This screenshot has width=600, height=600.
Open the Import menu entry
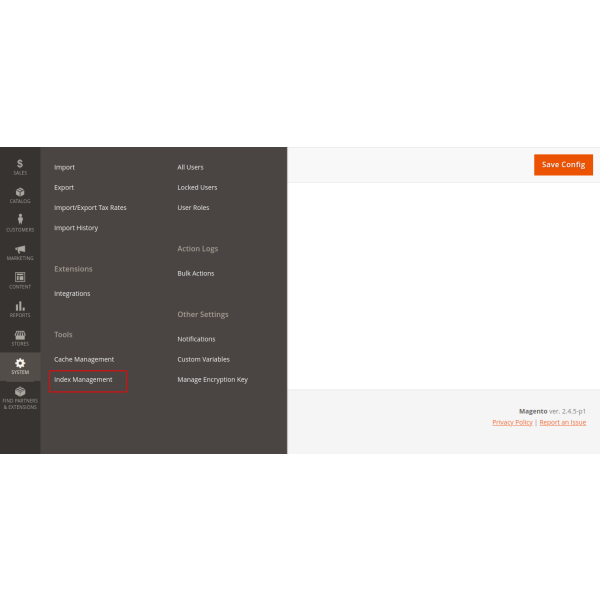pyautogui.click(x=64, y=167)
